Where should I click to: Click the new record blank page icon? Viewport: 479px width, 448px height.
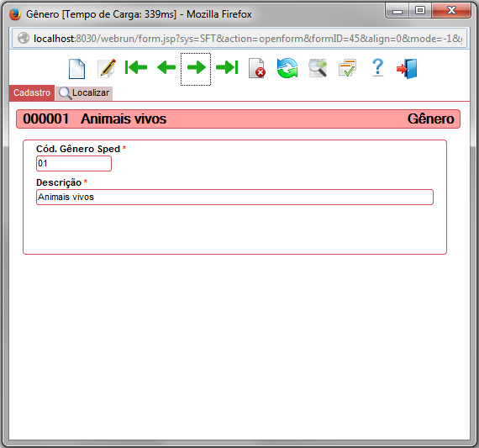(76, 68)
